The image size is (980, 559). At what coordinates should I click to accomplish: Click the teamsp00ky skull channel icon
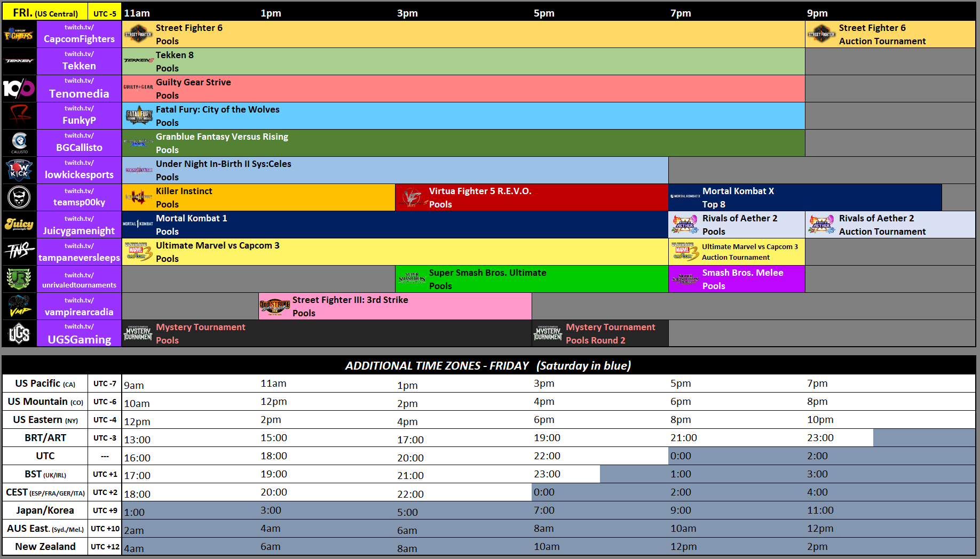pos(19,197)
